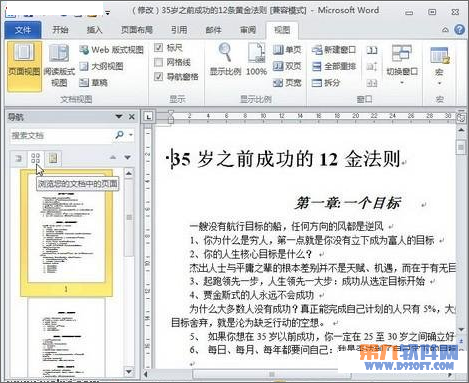Click line 4、贾金斯式的人永远不会成功

(x=252, y=295)
